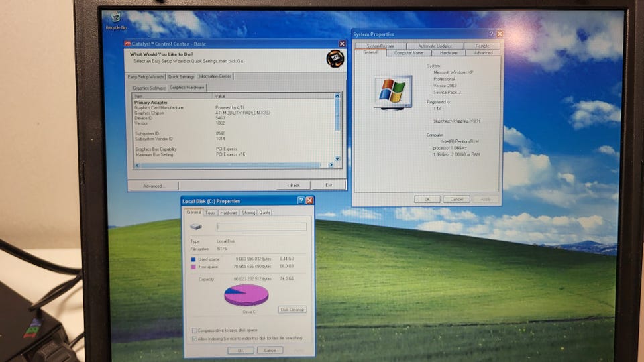Screen dimensions: 644x362
Task: Select the Graphics Chipset row
Action: 233,113
